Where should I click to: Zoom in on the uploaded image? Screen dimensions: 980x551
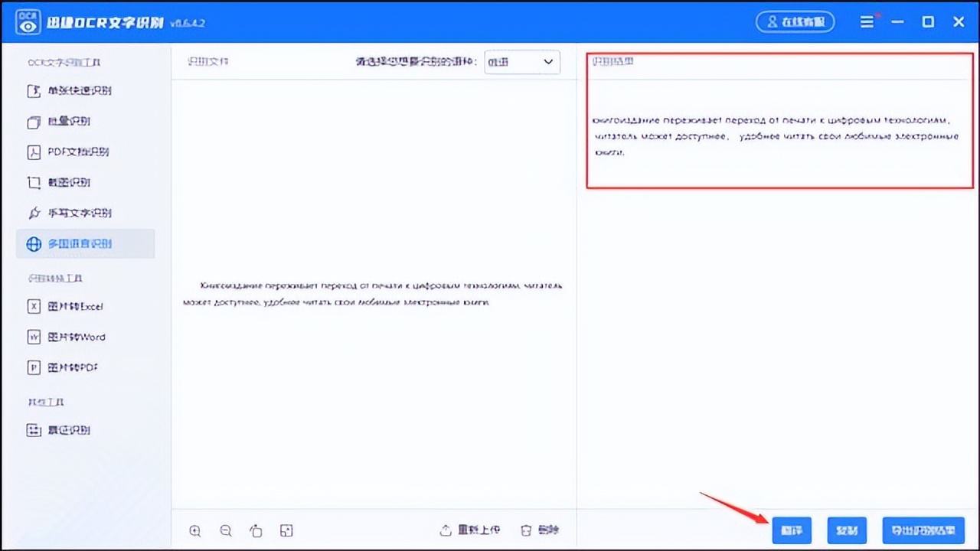point(194,530)
